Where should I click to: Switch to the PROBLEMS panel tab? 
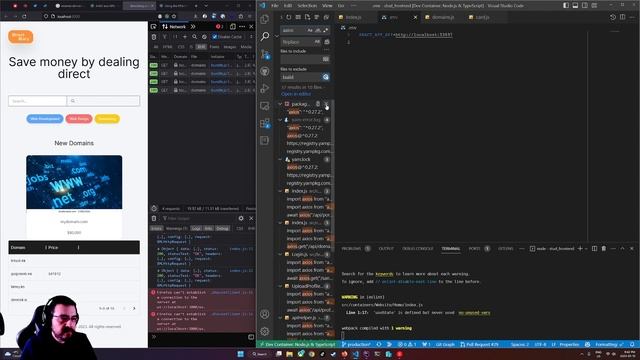(351, 248)
